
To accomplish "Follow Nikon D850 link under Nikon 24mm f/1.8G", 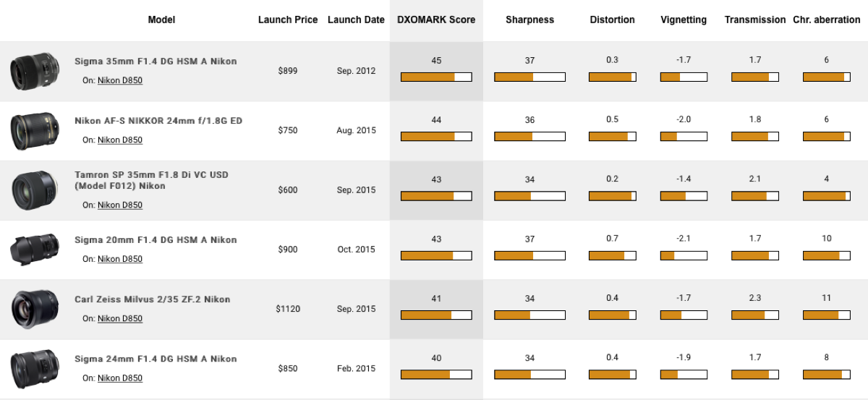I will pos(120,140).
